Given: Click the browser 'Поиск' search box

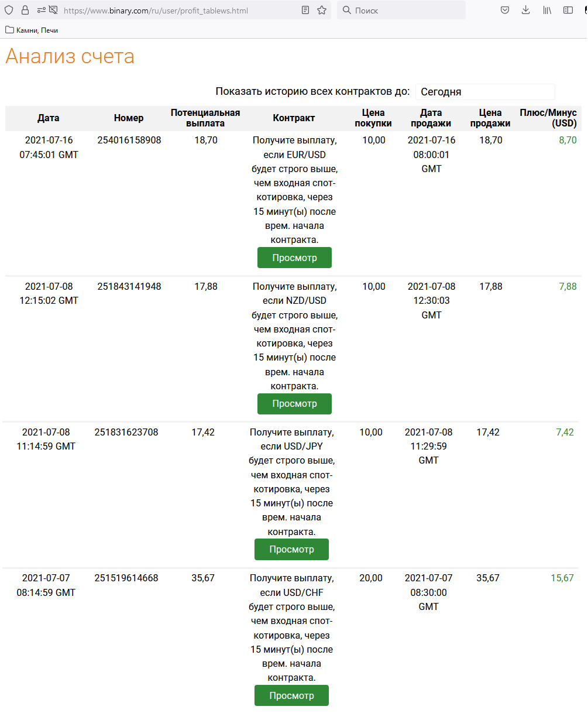Looking at the screenshot, I should point(404,10).
